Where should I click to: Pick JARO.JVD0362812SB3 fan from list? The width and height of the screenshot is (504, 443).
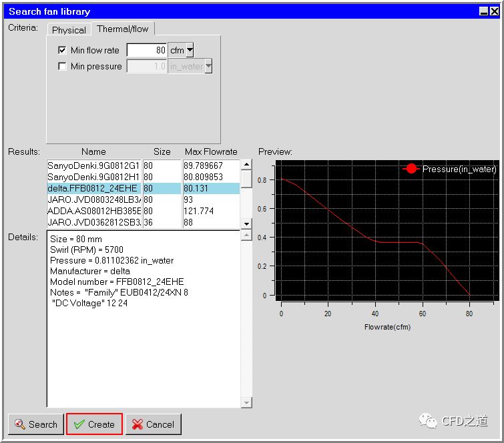(x=93, y=222)
